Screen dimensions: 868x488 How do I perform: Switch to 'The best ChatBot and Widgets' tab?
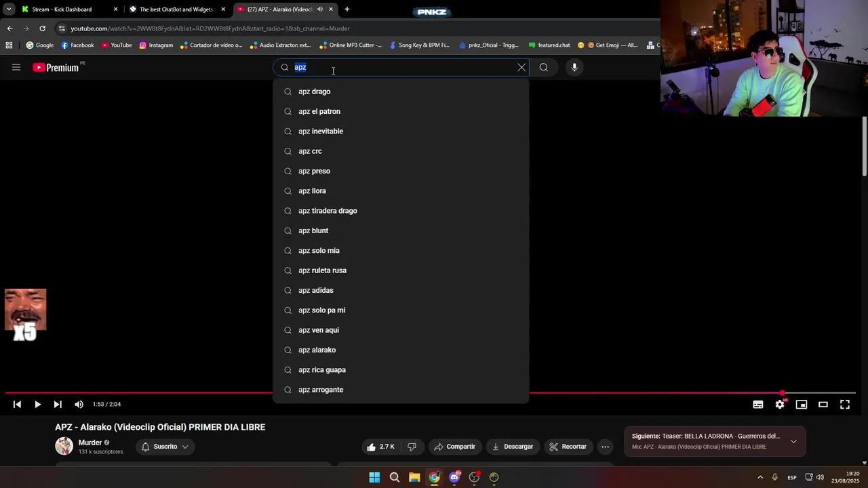[177, 9]
